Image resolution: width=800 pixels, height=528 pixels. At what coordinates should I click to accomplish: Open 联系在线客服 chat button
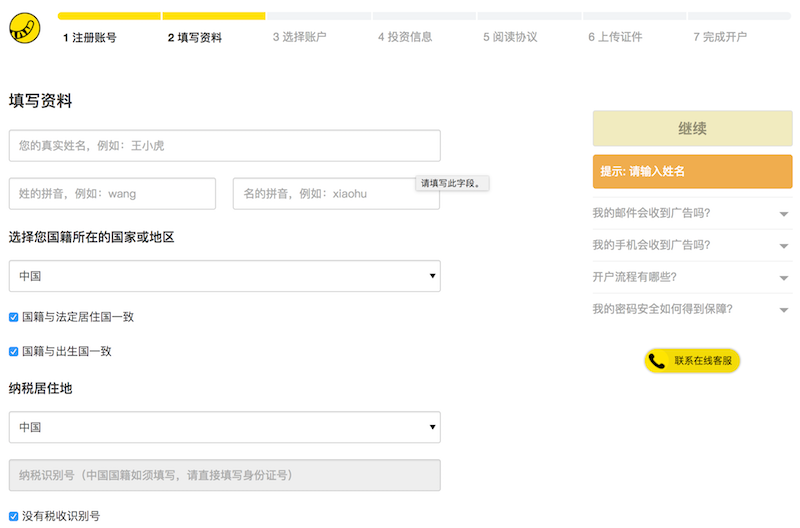(692, 361)
